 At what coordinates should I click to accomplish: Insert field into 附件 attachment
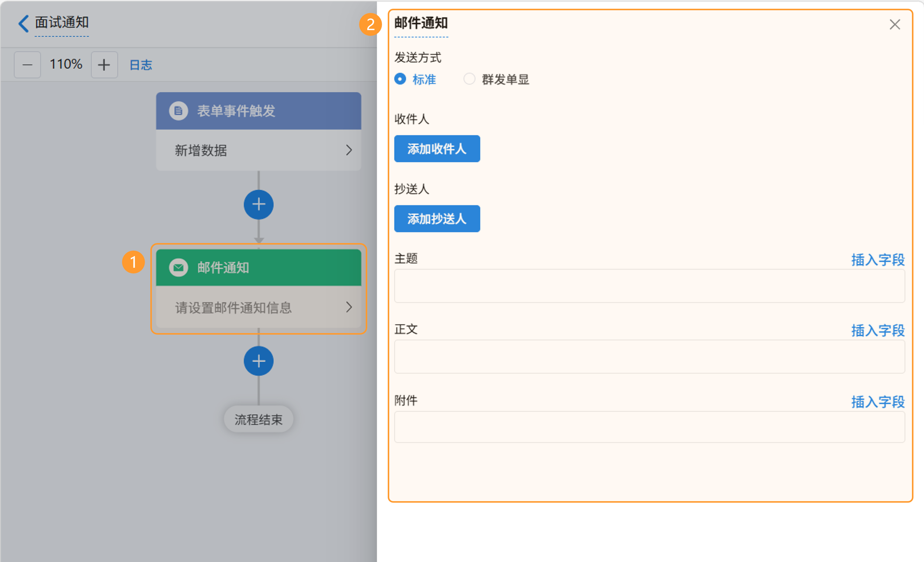click(878, 401)
